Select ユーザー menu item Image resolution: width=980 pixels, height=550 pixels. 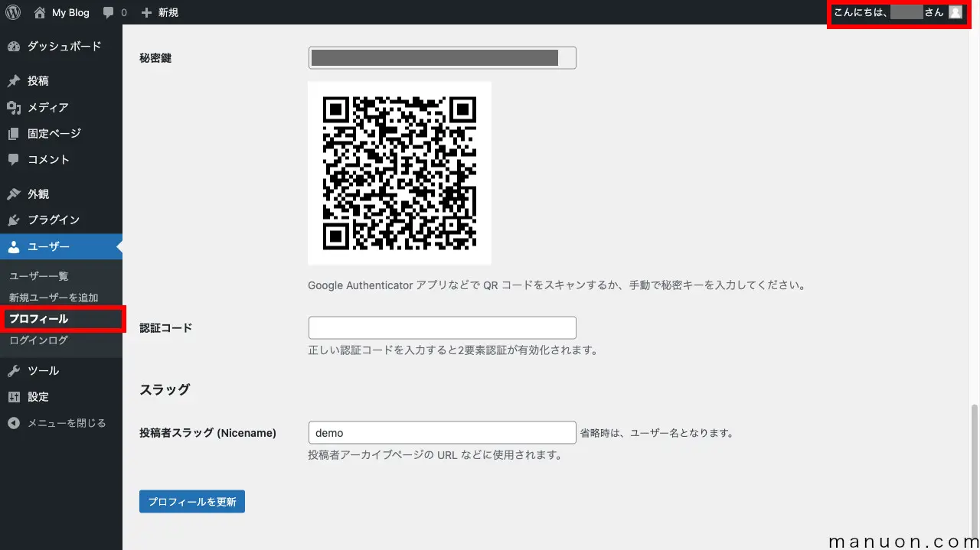pos(61,247)
